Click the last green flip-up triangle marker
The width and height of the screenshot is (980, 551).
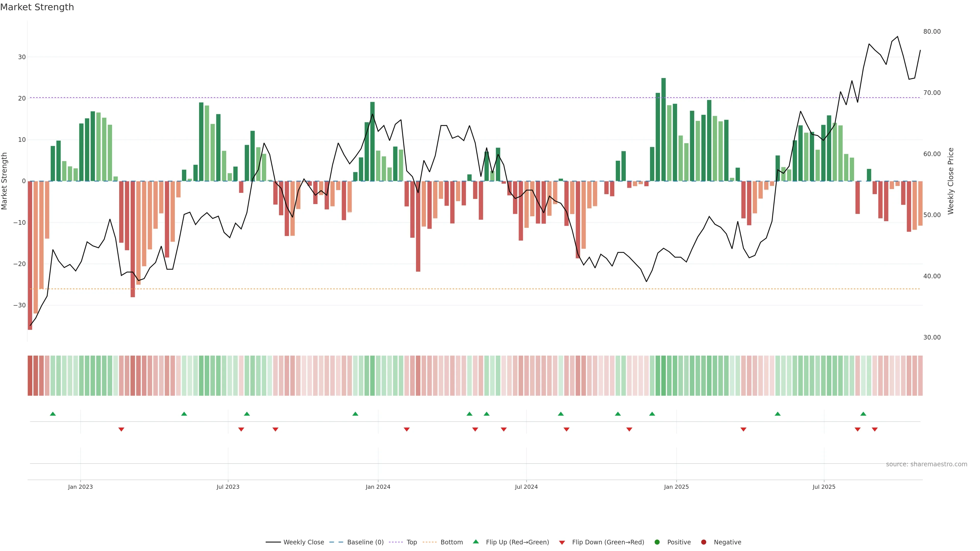[863, 414]
